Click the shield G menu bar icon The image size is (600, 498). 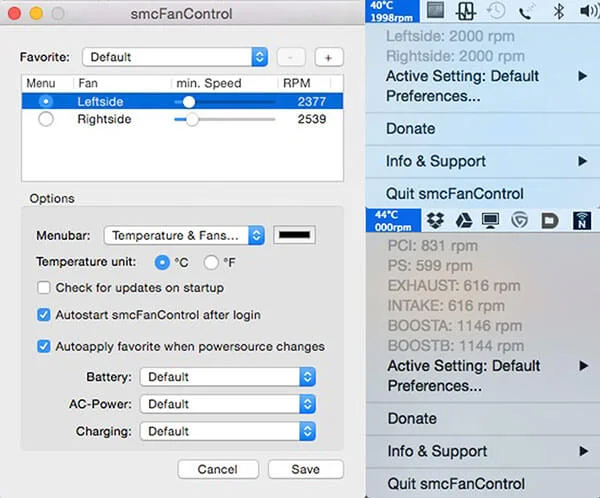coord(520,220)
